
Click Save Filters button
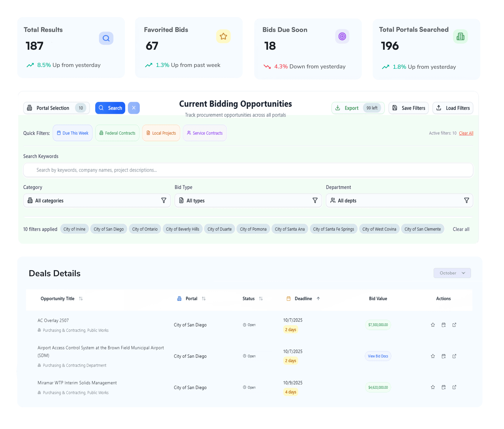[x=409, y=108]
